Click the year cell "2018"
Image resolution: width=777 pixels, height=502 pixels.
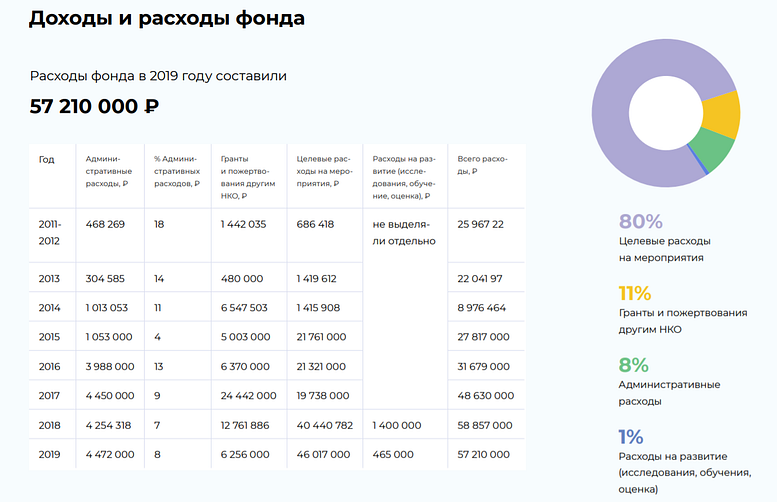50,426
